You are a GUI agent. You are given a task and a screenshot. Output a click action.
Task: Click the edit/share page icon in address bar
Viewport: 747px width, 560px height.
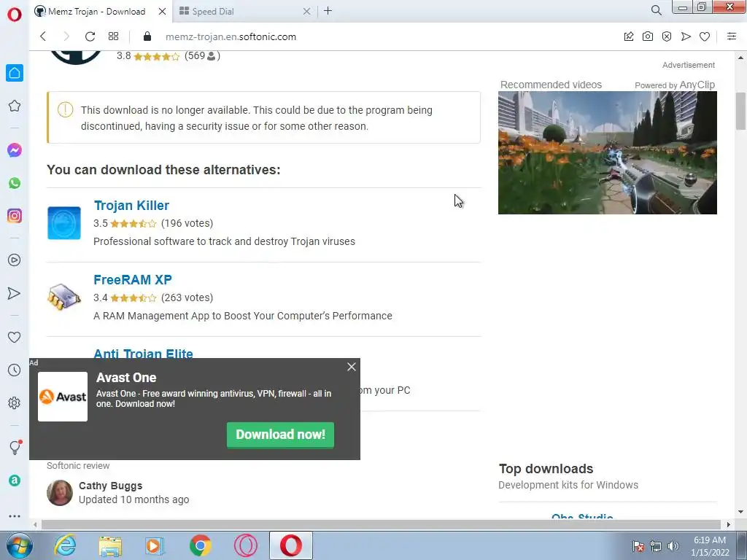pos(629,36)
